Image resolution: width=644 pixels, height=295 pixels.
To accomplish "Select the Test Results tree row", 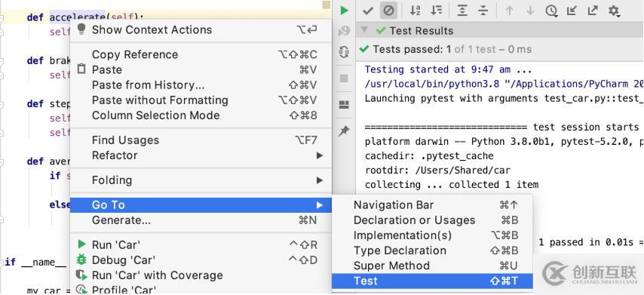I will click(x=499, y=31).
